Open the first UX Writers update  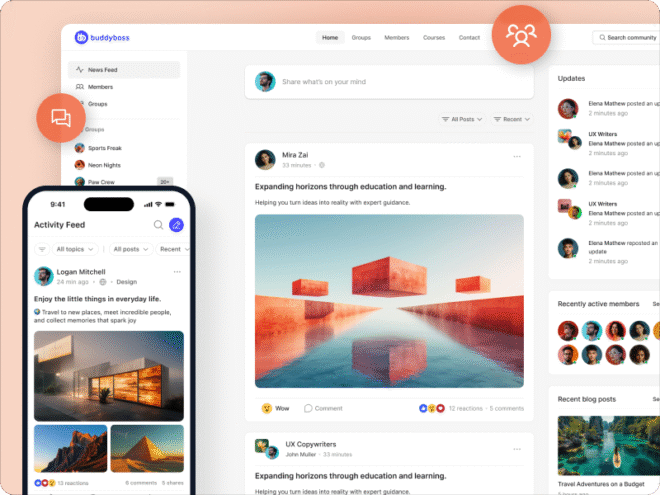(x=609, y=144)
